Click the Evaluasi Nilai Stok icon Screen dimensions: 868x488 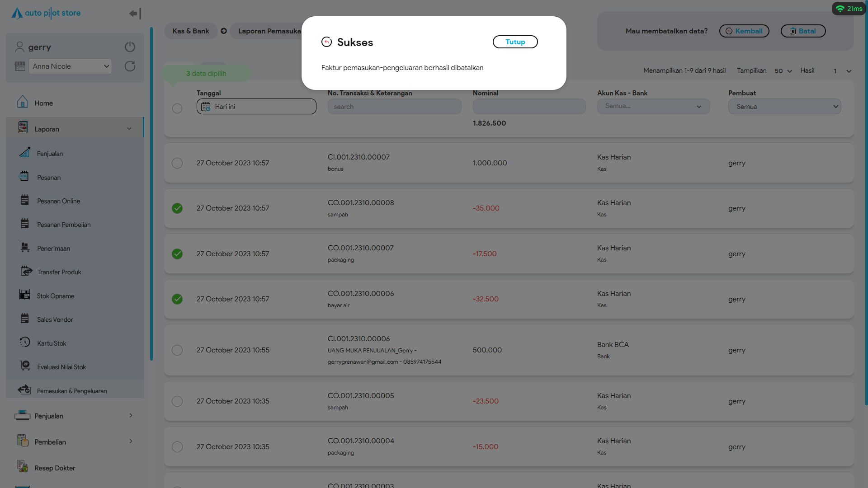[x=25, y=366]
